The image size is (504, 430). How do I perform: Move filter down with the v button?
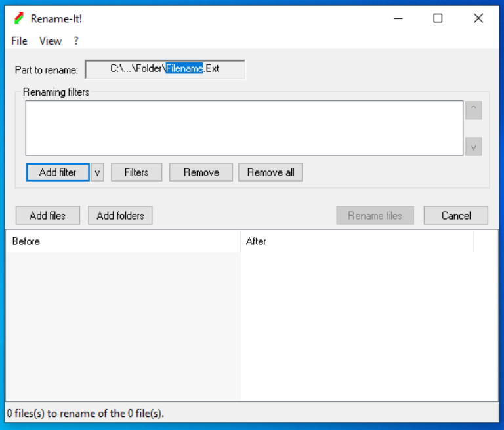(473, 146)
